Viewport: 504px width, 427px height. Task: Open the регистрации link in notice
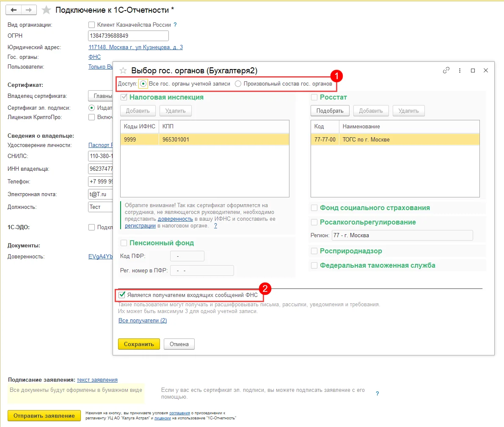pos(140,225)
